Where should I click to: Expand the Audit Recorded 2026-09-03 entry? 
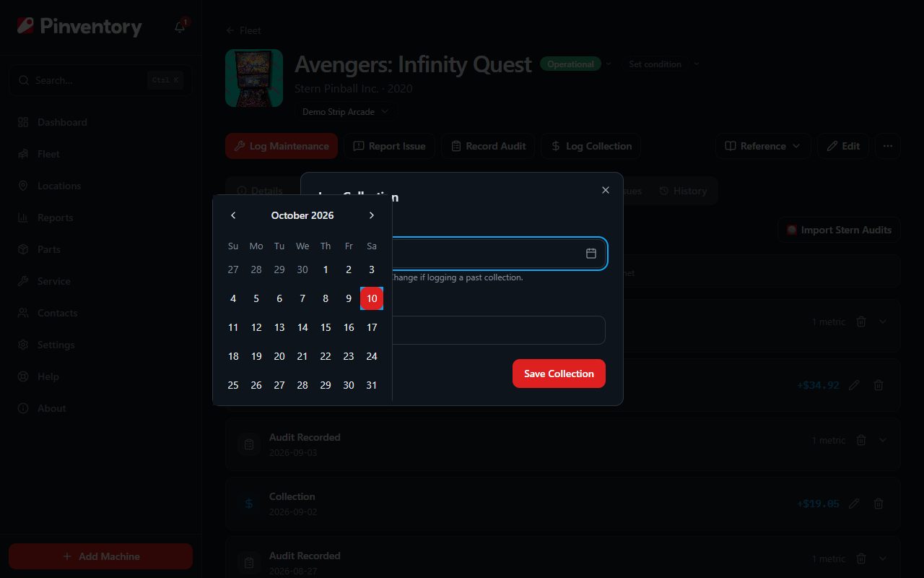883,440
